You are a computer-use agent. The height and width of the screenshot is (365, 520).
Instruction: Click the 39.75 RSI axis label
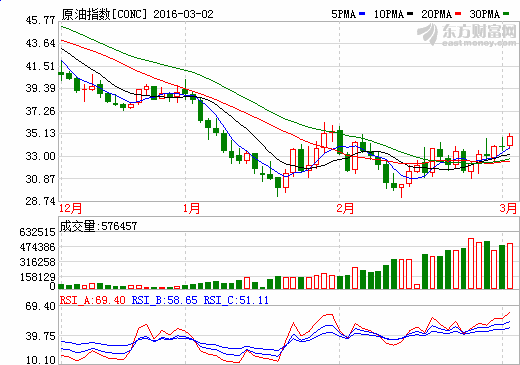tap(40, 336)
